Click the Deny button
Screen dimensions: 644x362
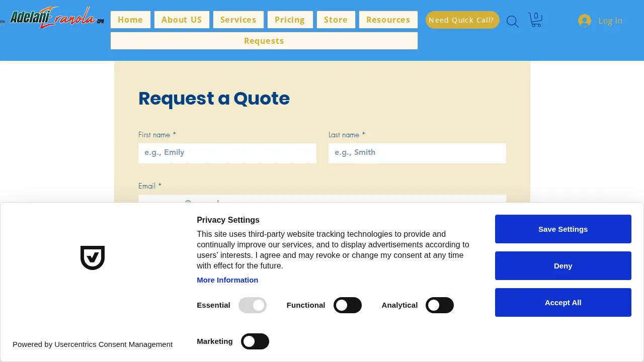coord(563,266)
